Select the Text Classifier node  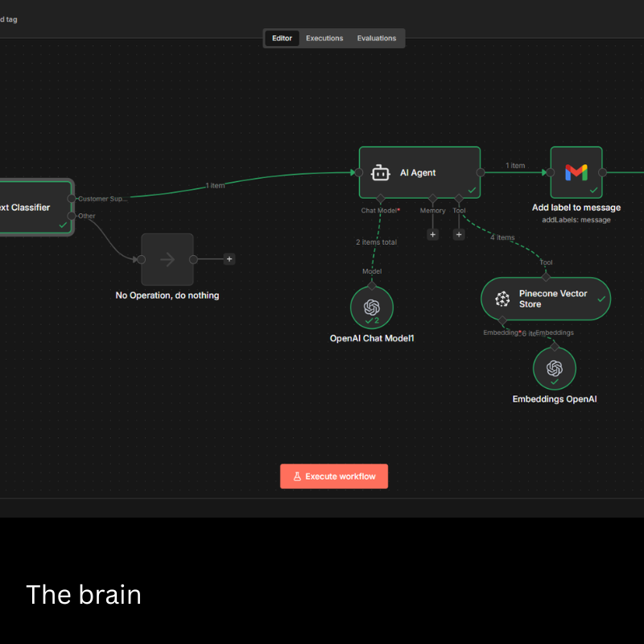(x=32, y=207)
